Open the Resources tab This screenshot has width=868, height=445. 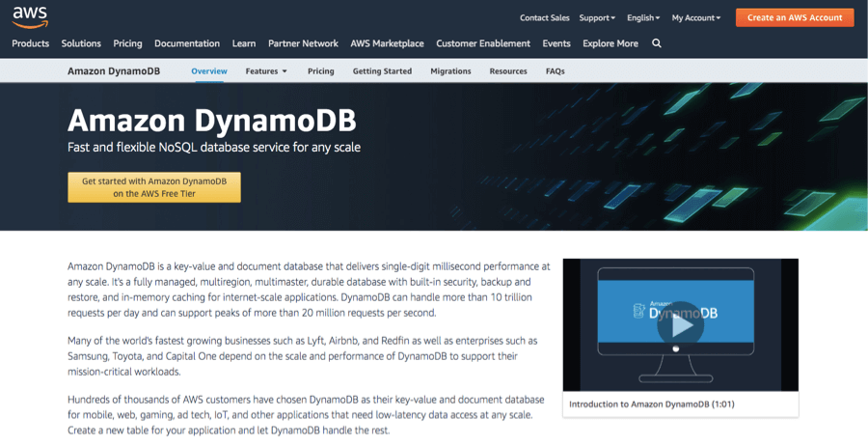click(x=507, y=70)
